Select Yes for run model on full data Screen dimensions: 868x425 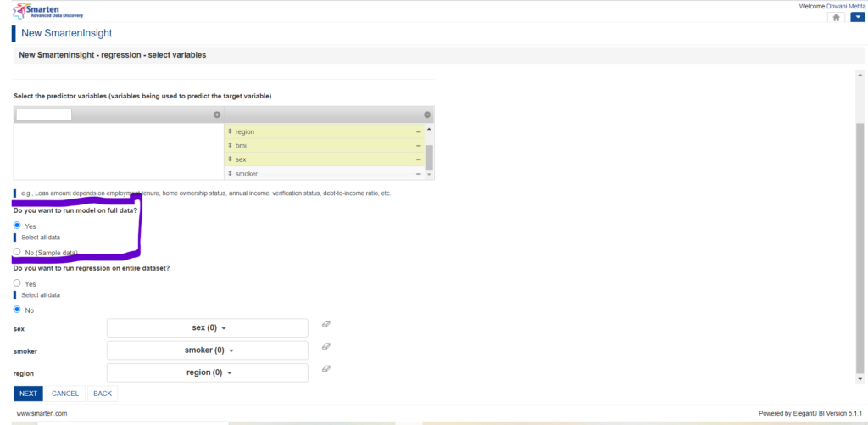[x=17, y=226]
